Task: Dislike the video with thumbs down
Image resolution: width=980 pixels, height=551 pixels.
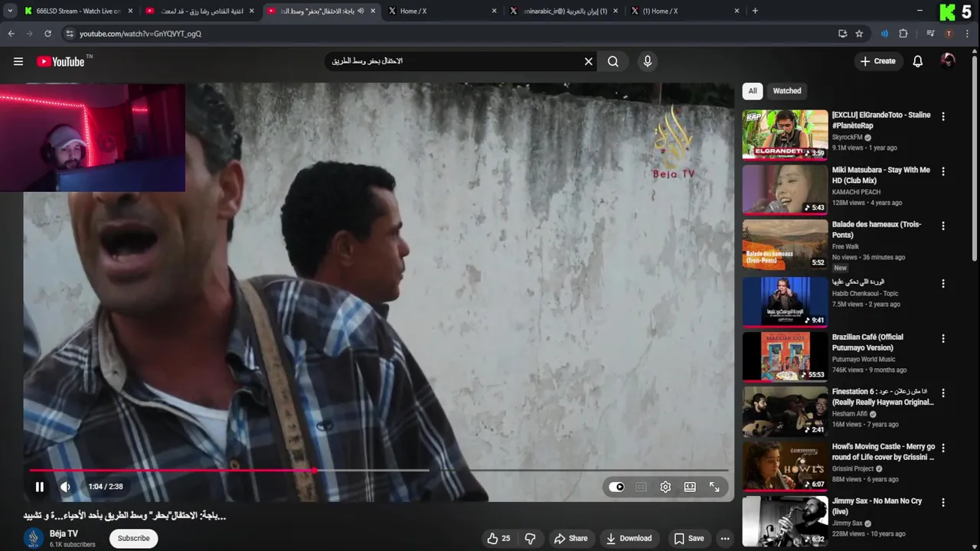Action: [x=530, y=539]
